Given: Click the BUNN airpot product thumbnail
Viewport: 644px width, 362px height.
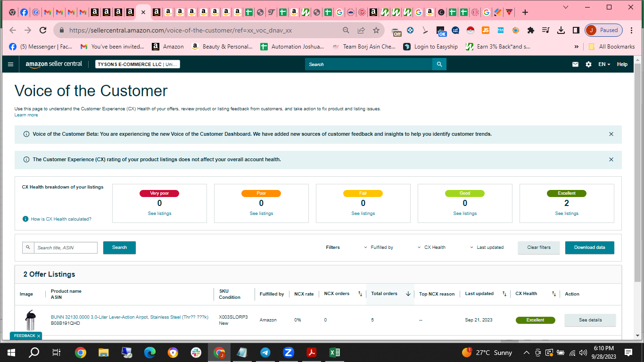Looking at the screenshot, I should (x=30, y=320).
